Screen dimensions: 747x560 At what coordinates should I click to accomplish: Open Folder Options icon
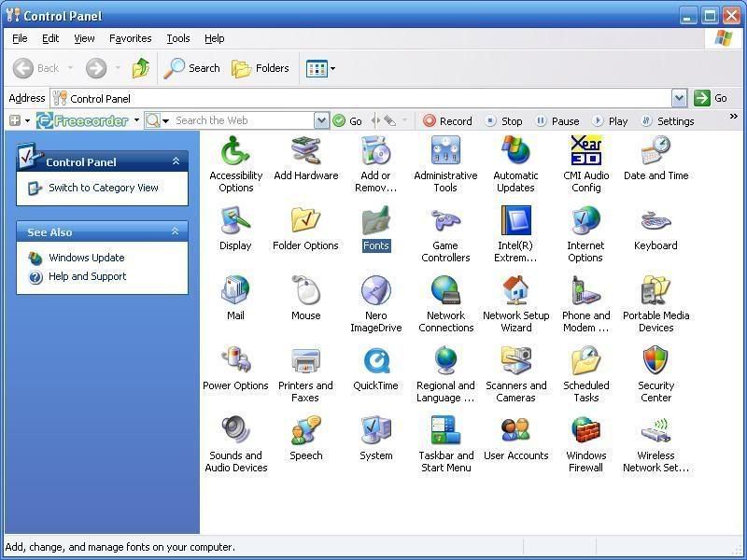(305, 228)
